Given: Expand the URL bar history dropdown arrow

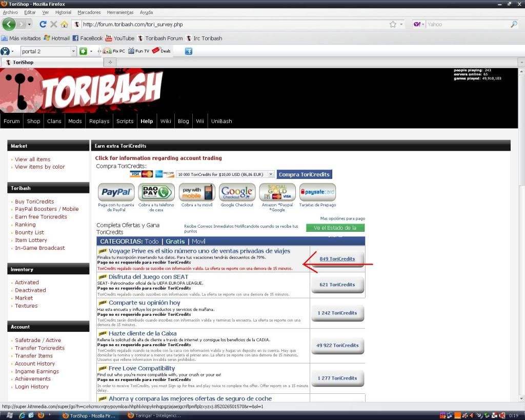Looking at the screenshot, I should pyautogui.click(x=401, y=24).
